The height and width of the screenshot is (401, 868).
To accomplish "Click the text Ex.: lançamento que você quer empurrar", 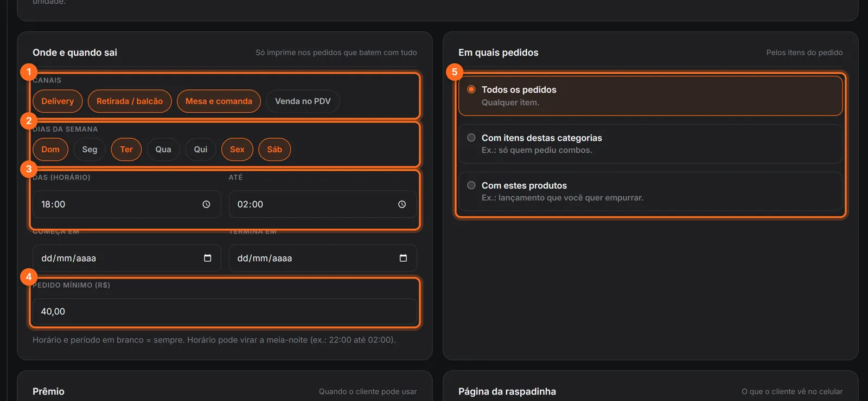I will click(563, 198).
